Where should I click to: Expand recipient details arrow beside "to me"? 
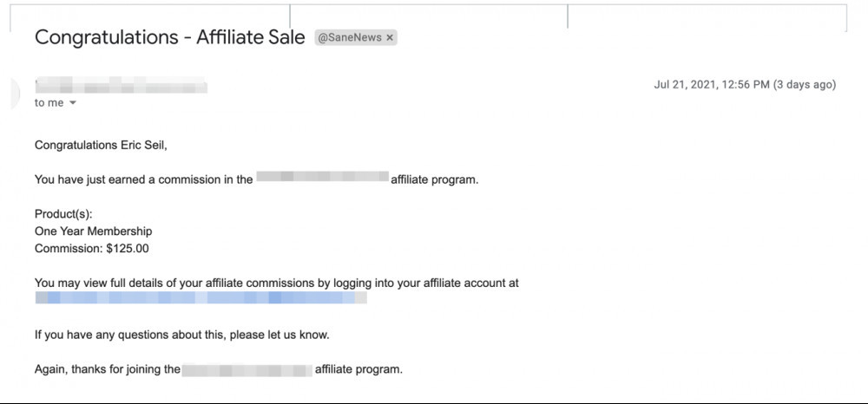tap(73, 103)
